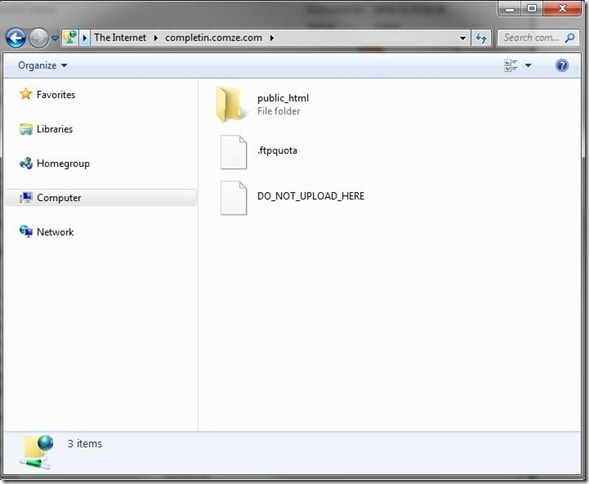Screen dimensions: 589x484
Task: Select completin.comze.com breadcrumb segment
Action: (x=213, y=38)
